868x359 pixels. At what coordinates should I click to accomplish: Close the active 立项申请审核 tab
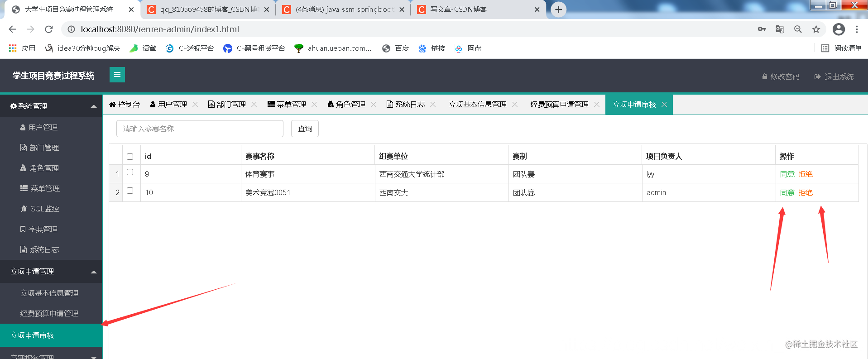point(664,104)
